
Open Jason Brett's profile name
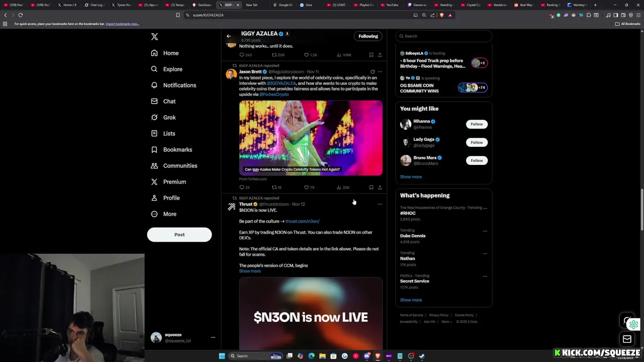click(250, 72)
